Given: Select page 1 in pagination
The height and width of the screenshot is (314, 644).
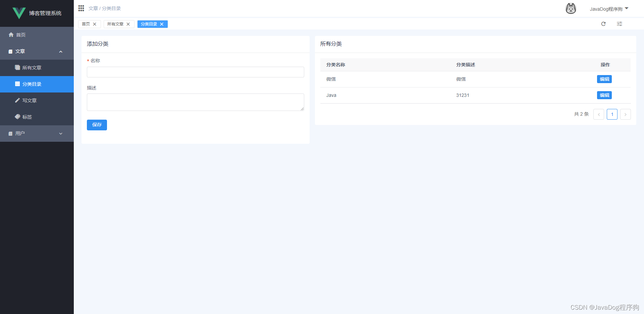Looking at the screenshot, I should 612,114.
